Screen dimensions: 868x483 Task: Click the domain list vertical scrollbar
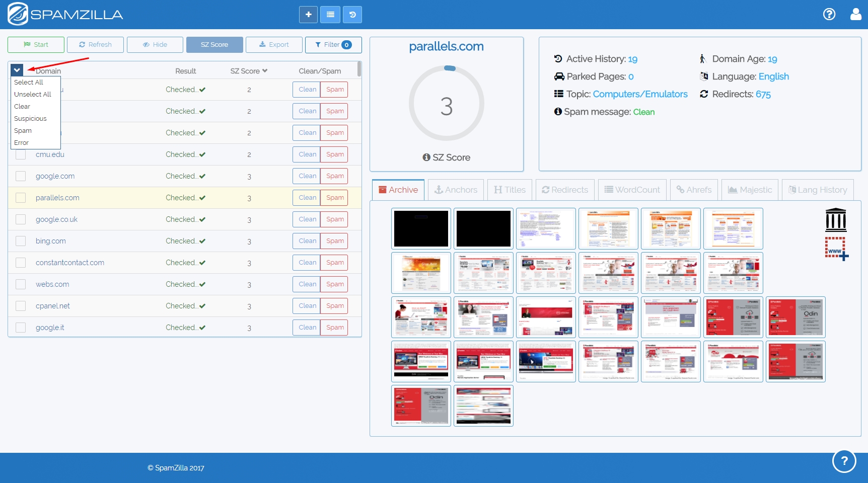359,69
